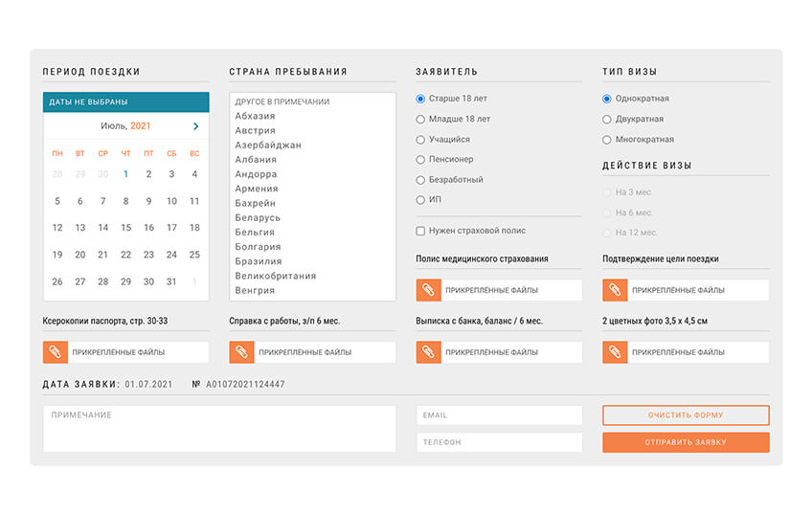This screenshot has width=812, height=514.
Task: Select 'Другое в примечании' country option
Action: click(x=282, y=101)
